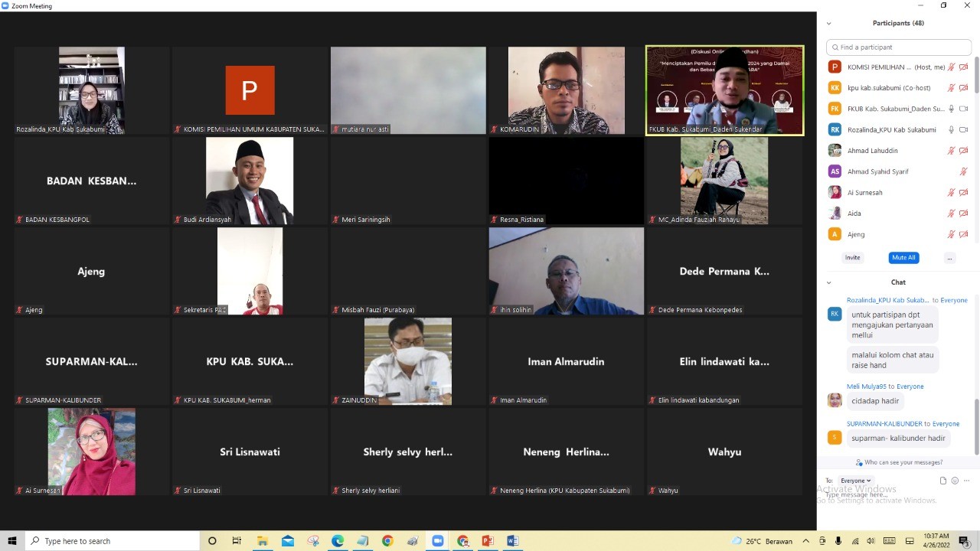Viewport: 980px width, 551px height.
Task: Click the Find a participant search field
Action: (x=900, y=47)
